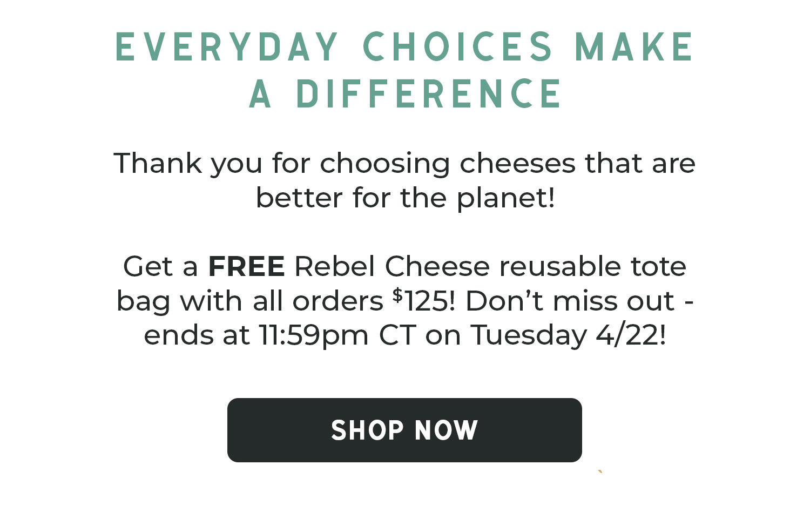Click the "better for the planet!" line
The width and height of the screenshot is (810, 532).
coord(405,198)
